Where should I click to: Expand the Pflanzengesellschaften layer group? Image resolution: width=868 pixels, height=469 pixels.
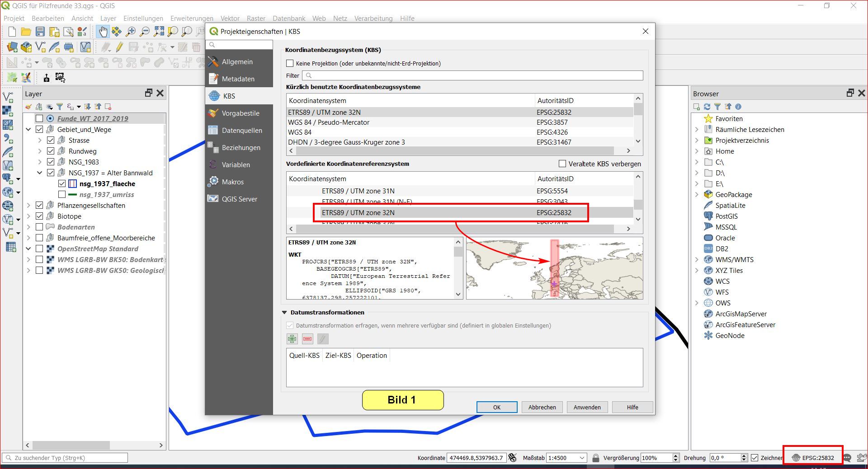coord(28,206)
